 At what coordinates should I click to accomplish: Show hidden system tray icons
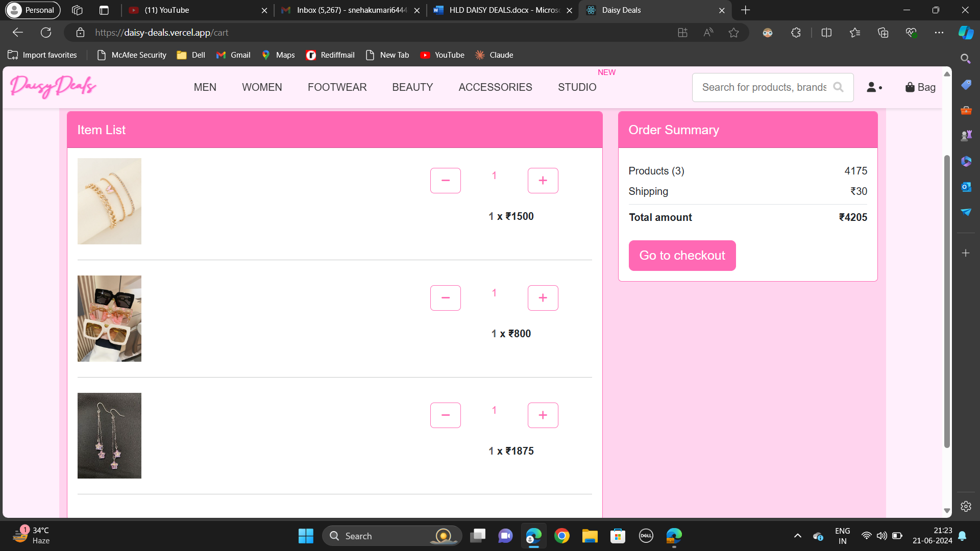797,536
